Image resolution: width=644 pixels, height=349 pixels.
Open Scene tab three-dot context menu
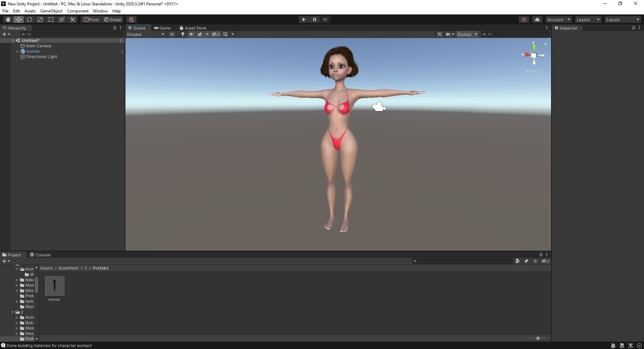pyautogui.click(x=546, y=28)
